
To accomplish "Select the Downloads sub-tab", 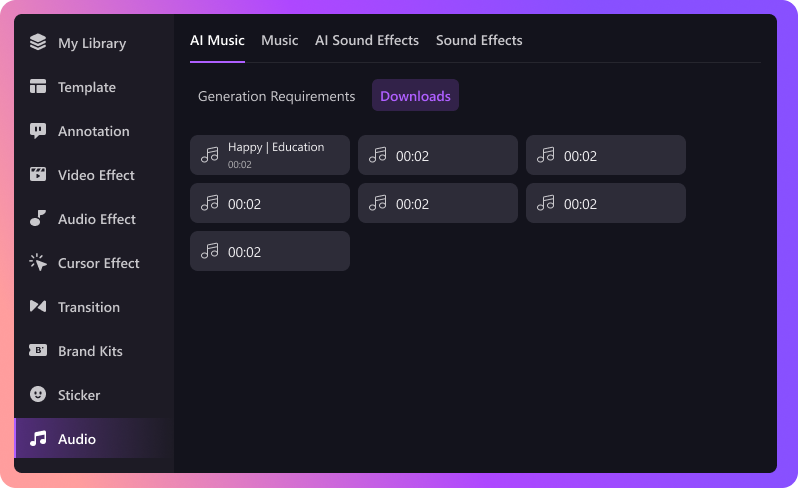I will tap(415, 95).
